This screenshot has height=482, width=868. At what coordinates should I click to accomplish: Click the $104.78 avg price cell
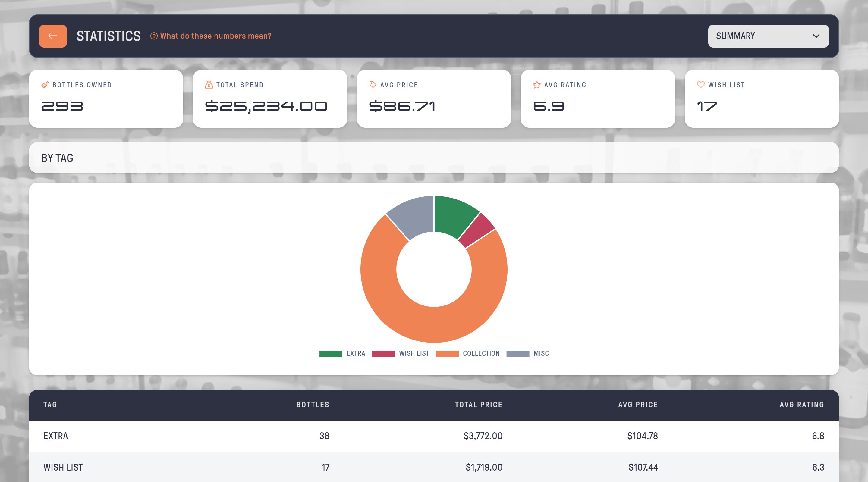pyautogui.click(x=643, y=436)
